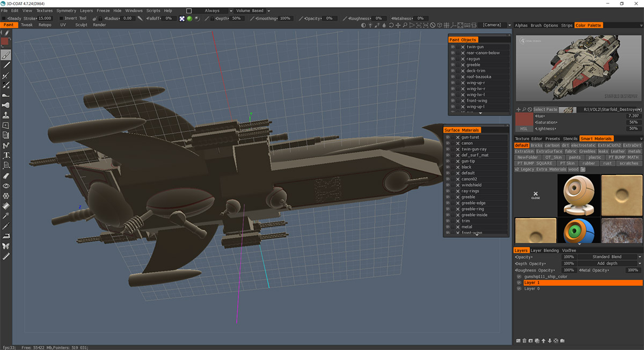Click the light bulb render icon in the top bar

(370, 25)
